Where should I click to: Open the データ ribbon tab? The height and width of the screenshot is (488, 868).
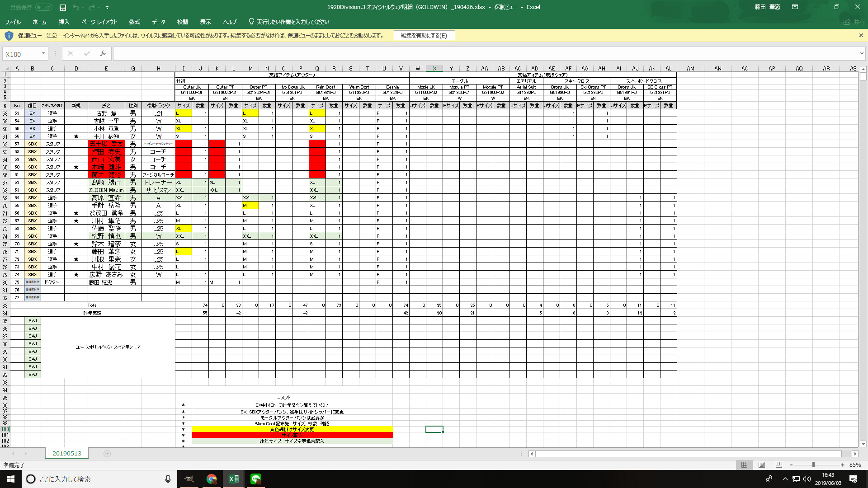pyautogui.click(x=158, y=22)
